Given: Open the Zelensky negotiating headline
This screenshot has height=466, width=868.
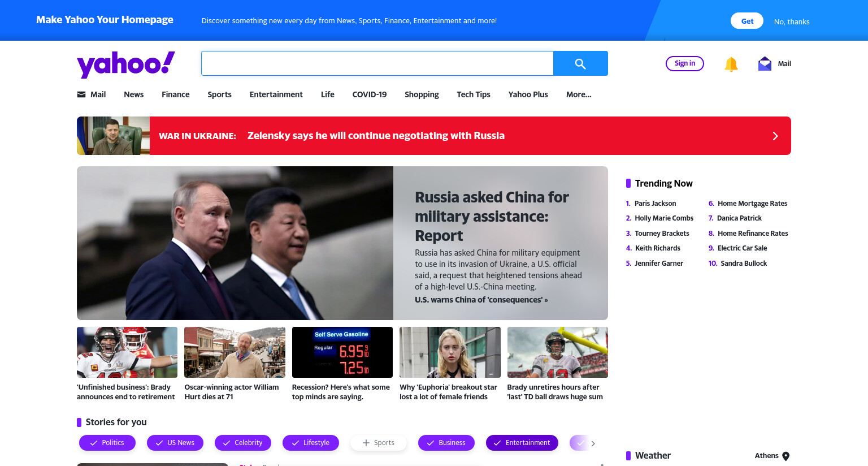Looking at the screenshot, I should pyautogui.click(x=376, y=136).
